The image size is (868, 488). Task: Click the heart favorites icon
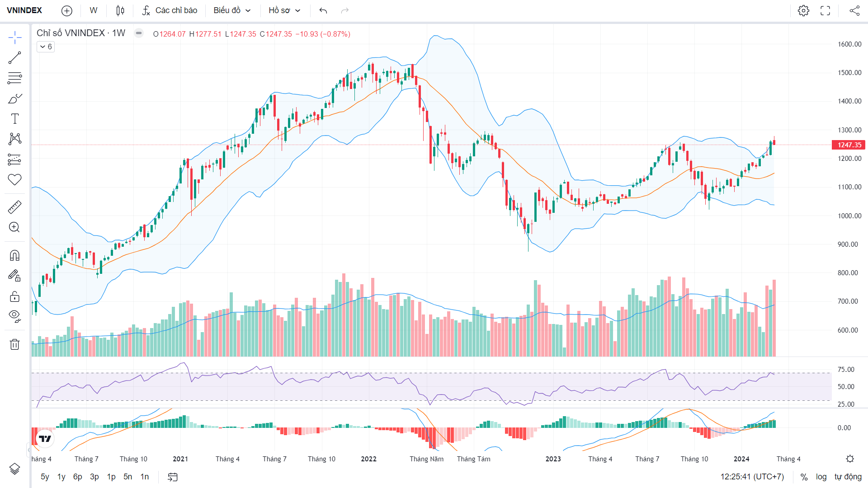pyautogui.click(x=14, y=179)
